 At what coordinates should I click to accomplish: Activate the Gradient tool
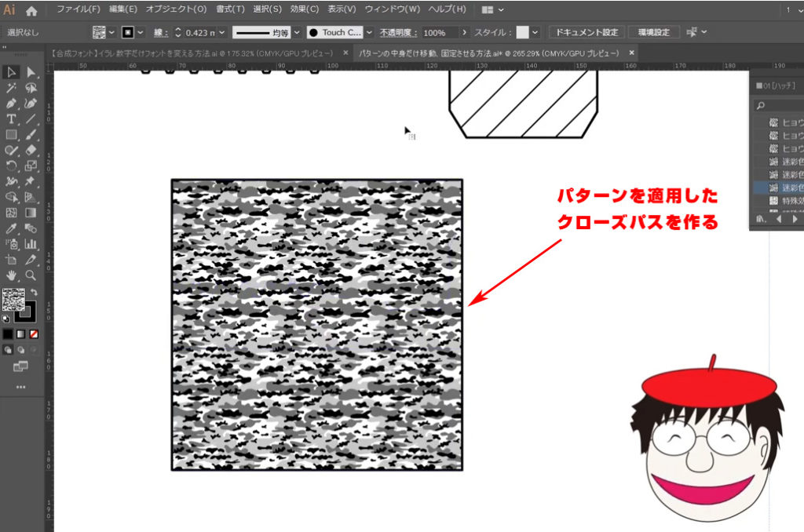[29, 213]
